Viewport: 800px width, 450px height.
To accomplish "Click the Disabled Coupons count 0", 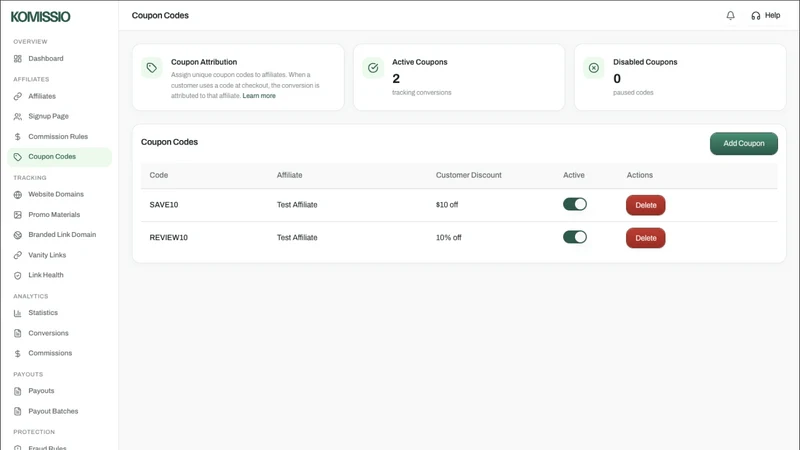I will point(617,79).
